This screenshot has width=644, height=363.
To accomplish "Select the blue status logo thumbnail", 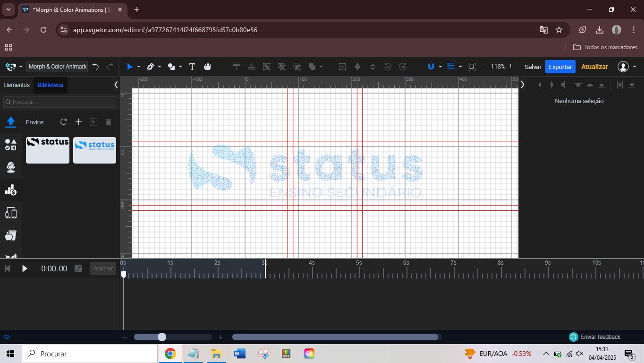I will point(94,150).
